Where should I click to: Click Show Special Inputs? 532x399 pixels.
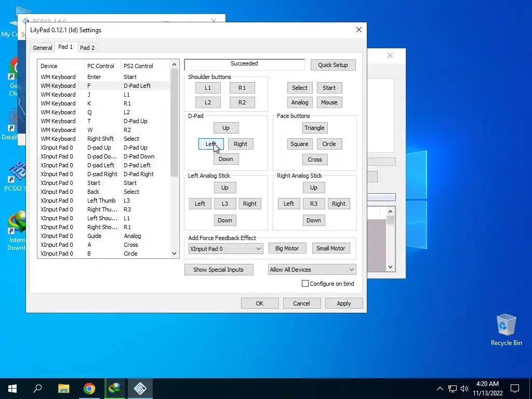(x=219, y=270)
